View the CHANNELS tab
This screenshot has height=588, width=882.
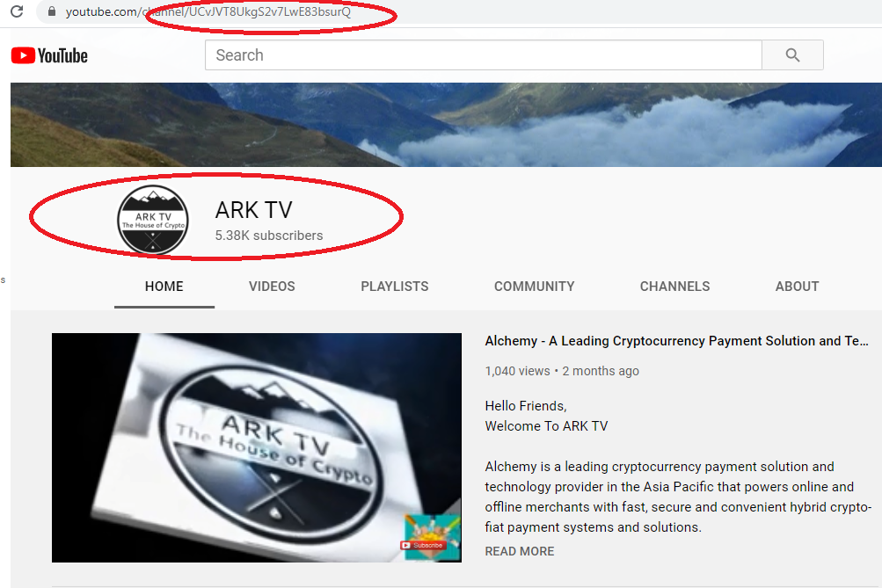pyautogui.click(x=675, y=287)
